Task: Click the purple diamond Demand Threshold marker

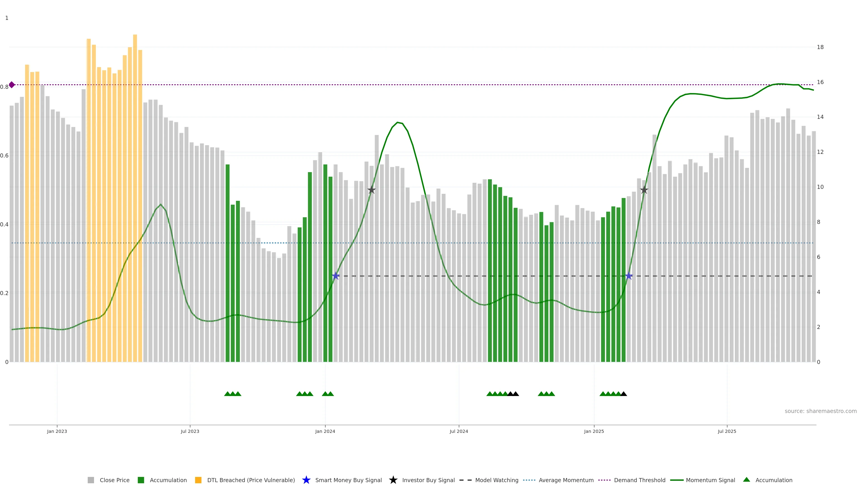Action: (12, 84)
